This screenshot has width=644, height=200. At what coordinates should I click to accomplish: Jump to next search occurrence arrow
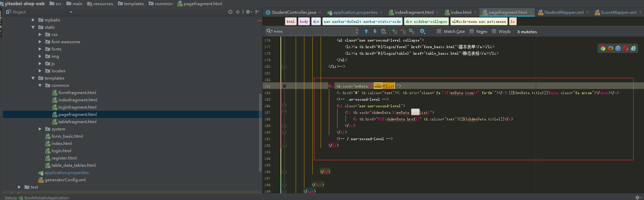coord(375,31)
